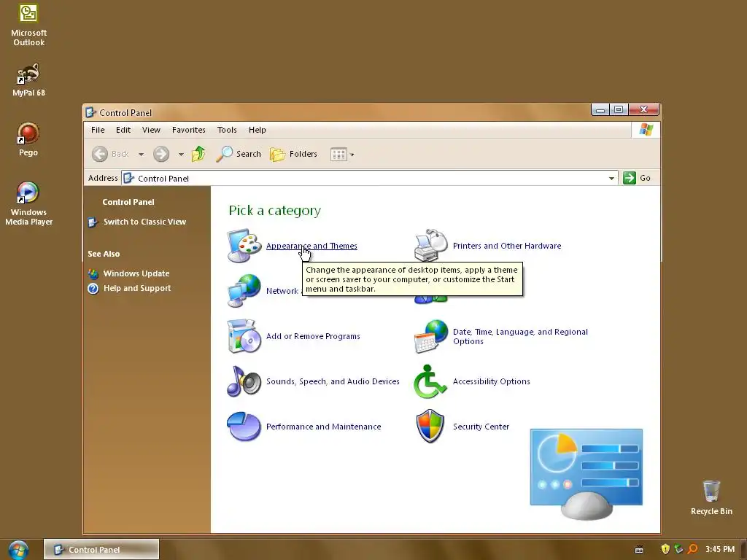Screen dimensions: 747x560
Task: Open the Start menu orb
Action: pyautogui.click(x=18, y=550)
